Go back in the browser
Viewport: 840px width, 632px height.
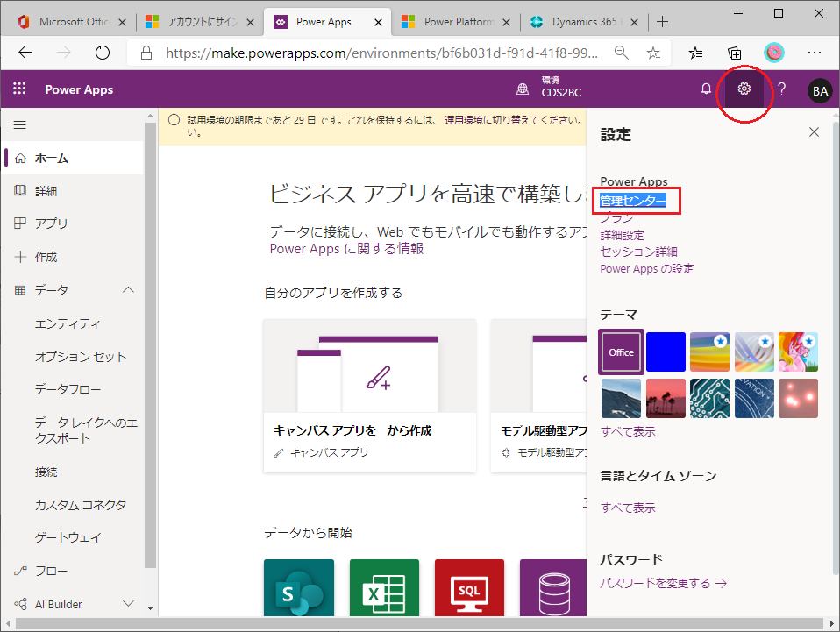[25, 53]
